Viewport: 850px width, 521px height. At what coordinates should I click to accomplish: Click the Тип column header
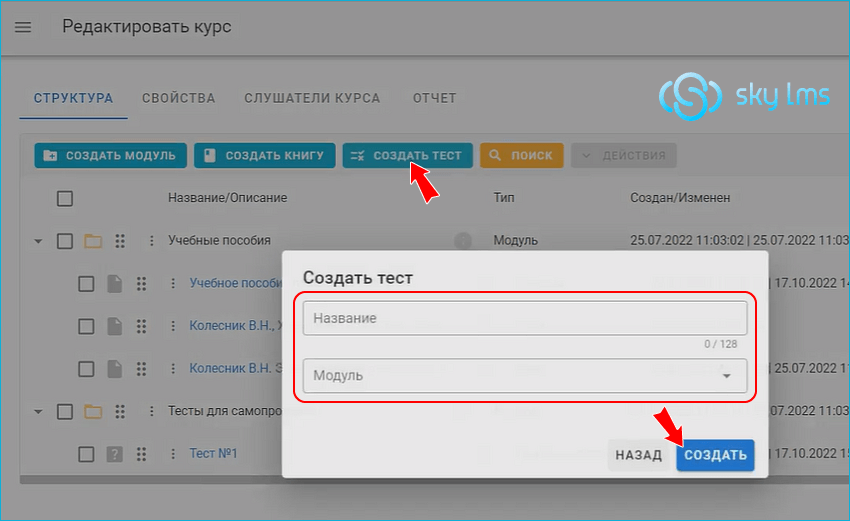click(504, 198)
